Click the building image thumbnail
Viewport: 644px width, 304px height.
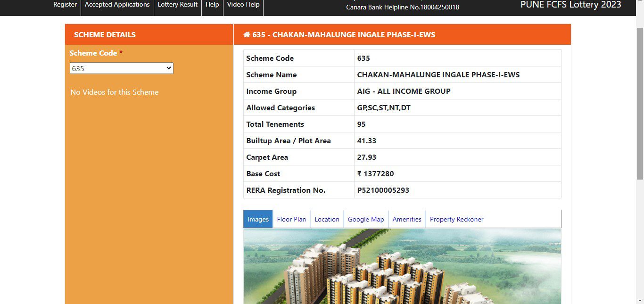pos(402,266)
